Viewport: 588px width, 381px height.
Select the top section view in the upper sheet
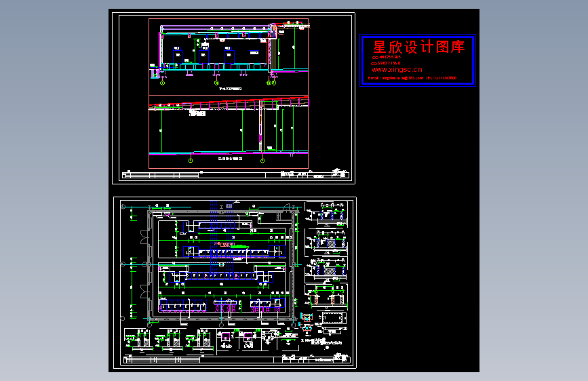click(x=229, y=57)
